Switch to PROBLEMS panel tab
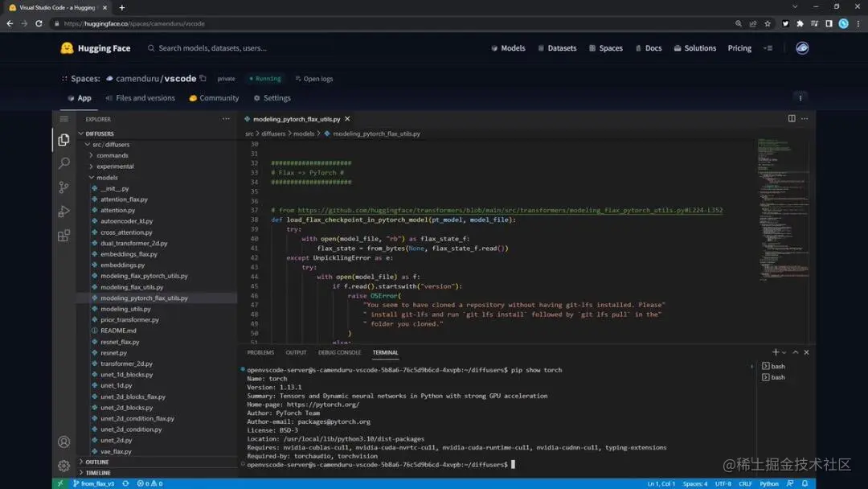The image size is (868, 489). tap(260, 353)
